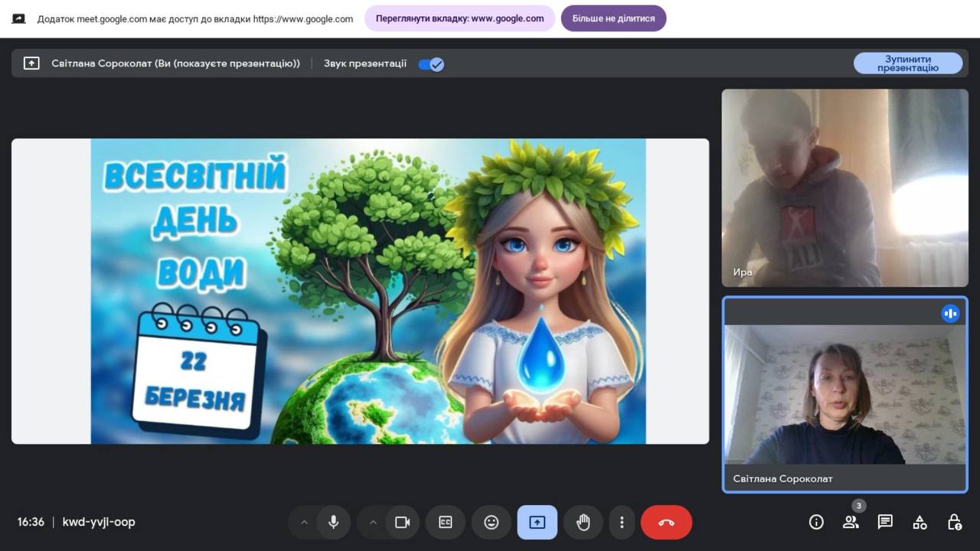The width and height of the screenshot is (980, 551).
Task: Click the 'Ира' name label
Action: (x=743, y=272)
